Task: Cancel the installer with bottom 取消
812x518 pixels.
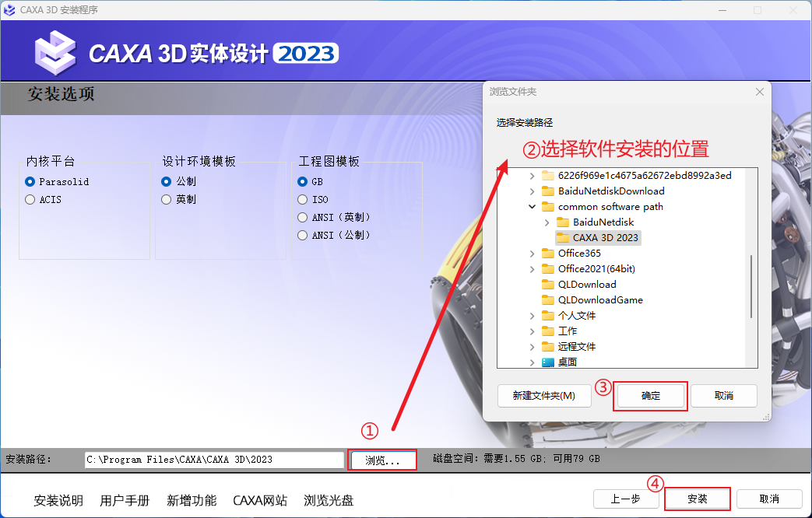Action: (769, 499)
